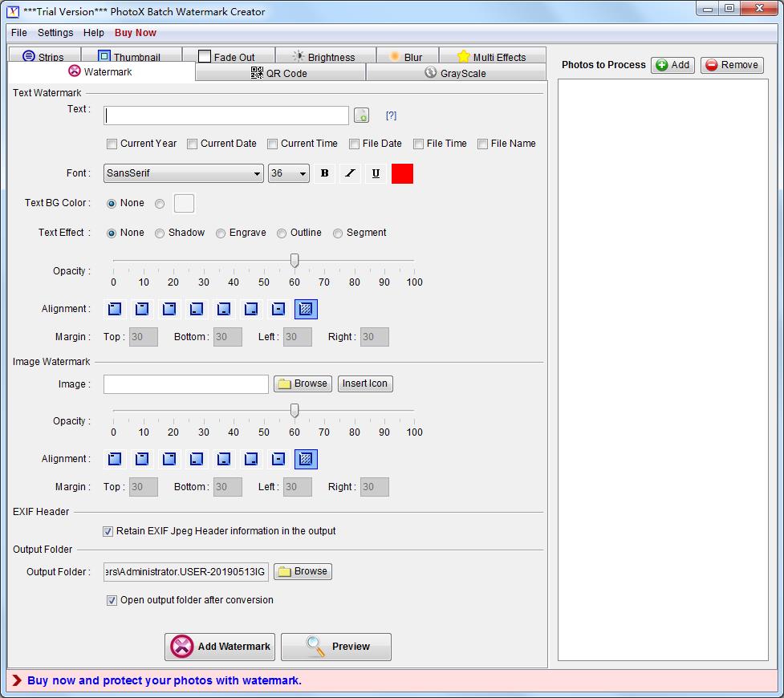Check the Current Year checkbox
Screen dimensions: 784x698
(x=112, y=144)
